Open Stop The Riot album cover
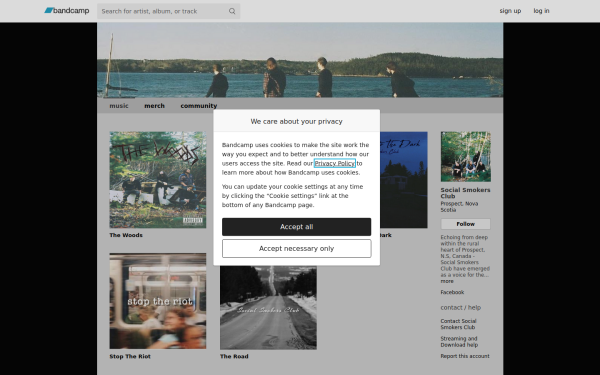The height and width of the screenshot is (375, 600). click(x=158, y=301)
